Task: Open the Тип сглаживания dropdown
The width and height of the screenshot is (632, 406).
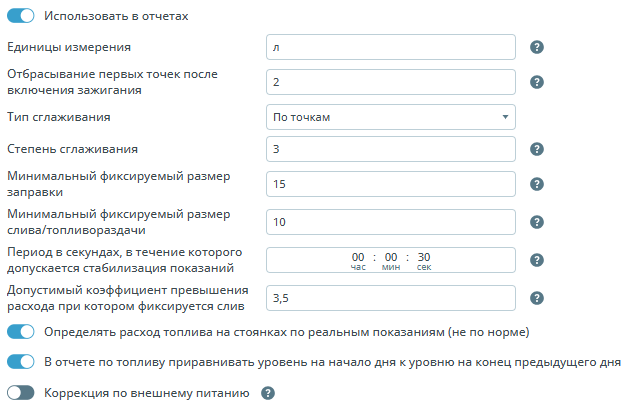Action: [391, 117]
